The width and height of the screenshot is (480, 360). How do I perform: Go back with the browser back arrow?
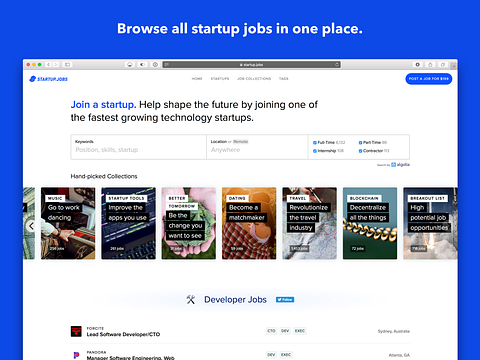click(48, 64)
